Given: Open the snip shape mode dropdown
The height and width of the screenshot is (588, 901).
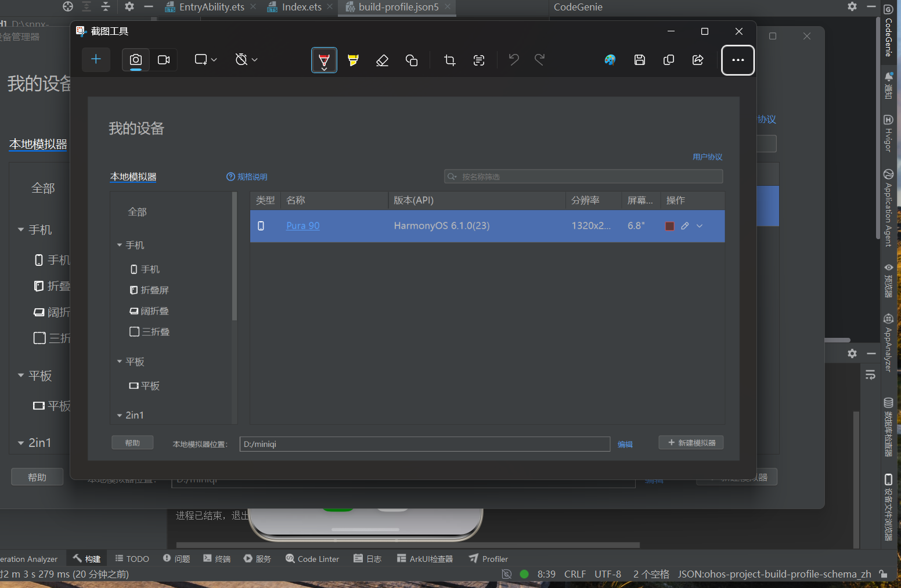Looking at the screenshot, I should (x=206, y=60).
